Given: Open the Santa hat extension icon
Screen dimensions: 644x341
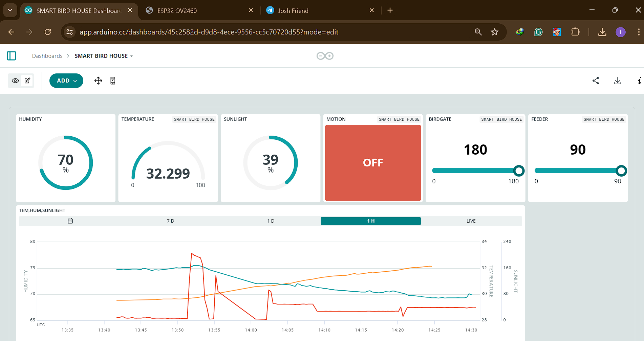Looking at the screenshot, I should click(x=557, y=32).
